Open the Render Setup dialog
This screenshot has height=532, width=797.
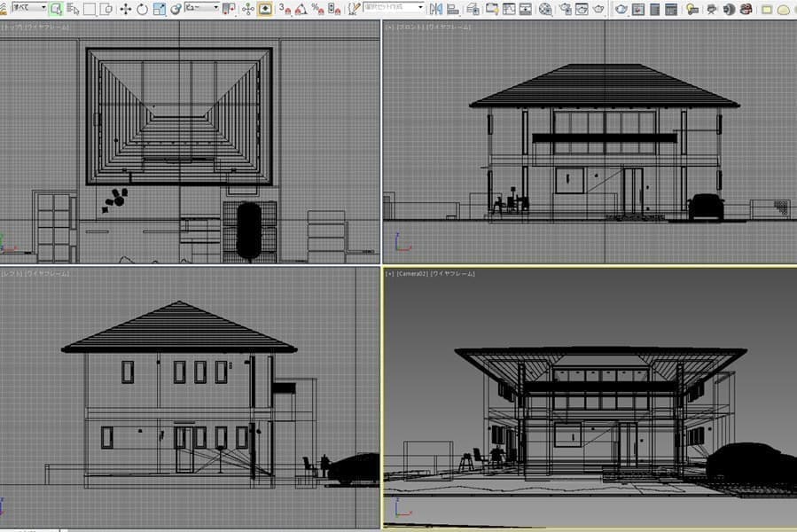[x=564, y=9]
